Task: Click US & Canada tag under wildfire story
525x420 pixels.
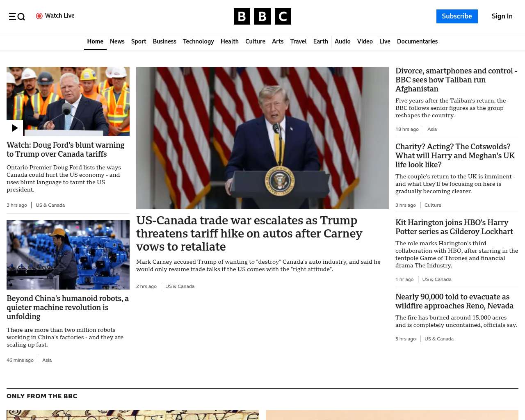Action: [x=439, y=339]
